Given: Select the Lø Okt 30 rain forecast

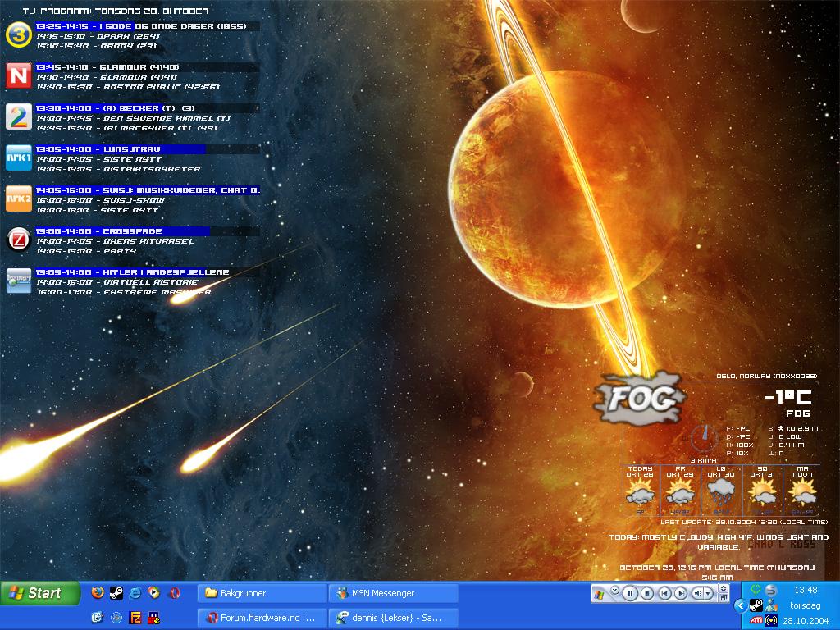Looking at the screenshot, I should (721, 491).
